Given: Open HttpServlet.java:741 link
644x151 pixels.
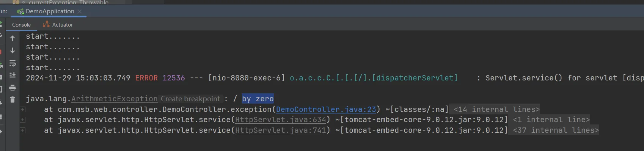Looking at the screenshot, I should pyautogui.click(x=281, y=131).
